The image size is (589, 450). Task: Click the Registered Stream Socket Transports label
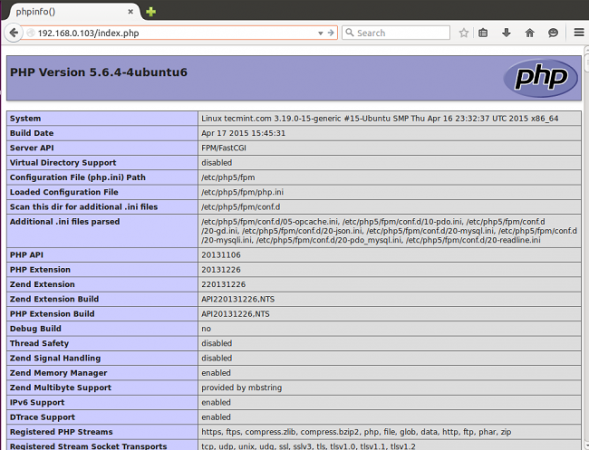pyautogui.click(x=88, y=446)
